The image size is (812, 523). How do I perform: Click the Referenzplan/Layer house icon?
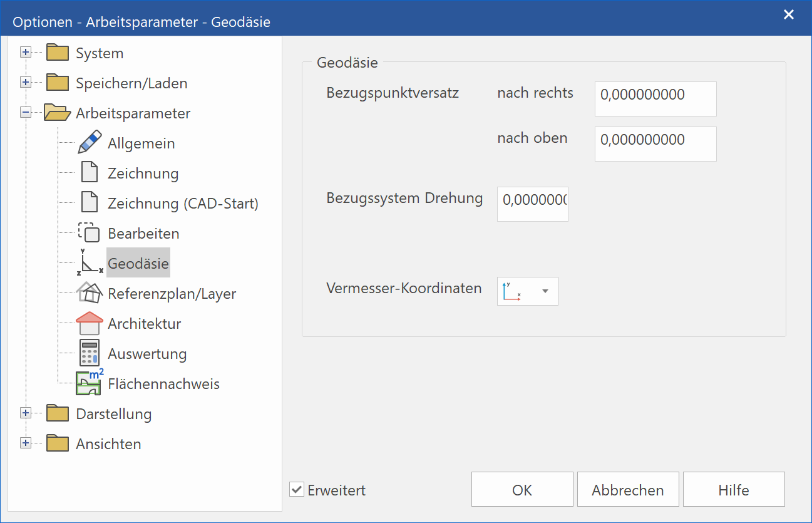[90, 293]
